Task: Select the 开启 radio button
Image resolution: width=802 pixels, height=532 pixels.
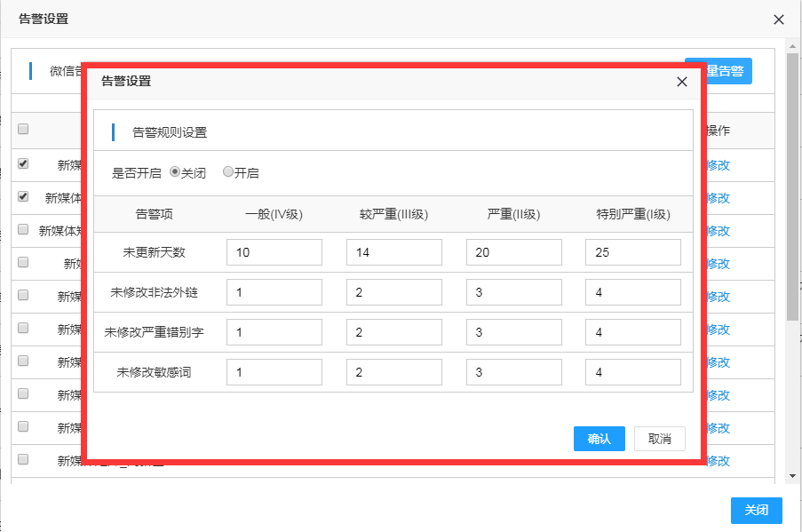Action: (x=228, y=173)
